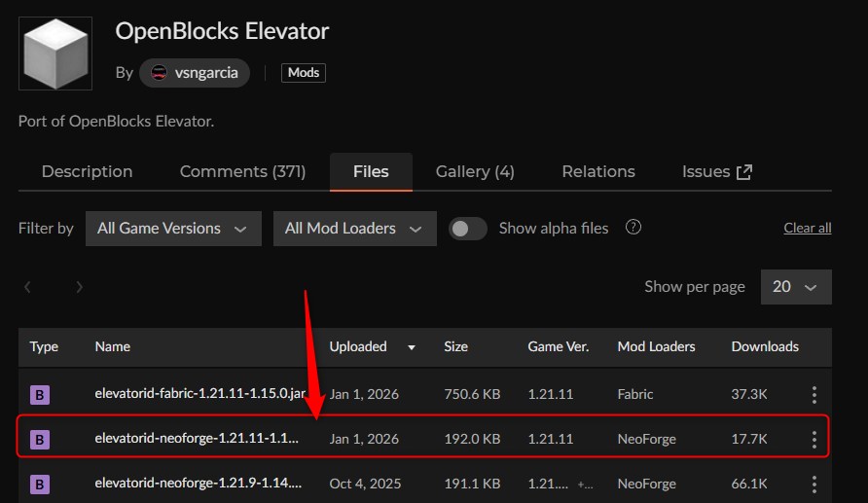This screenshot has height=503, width=868.
Task: Go to next page arrow
Action: click(80, 287)
